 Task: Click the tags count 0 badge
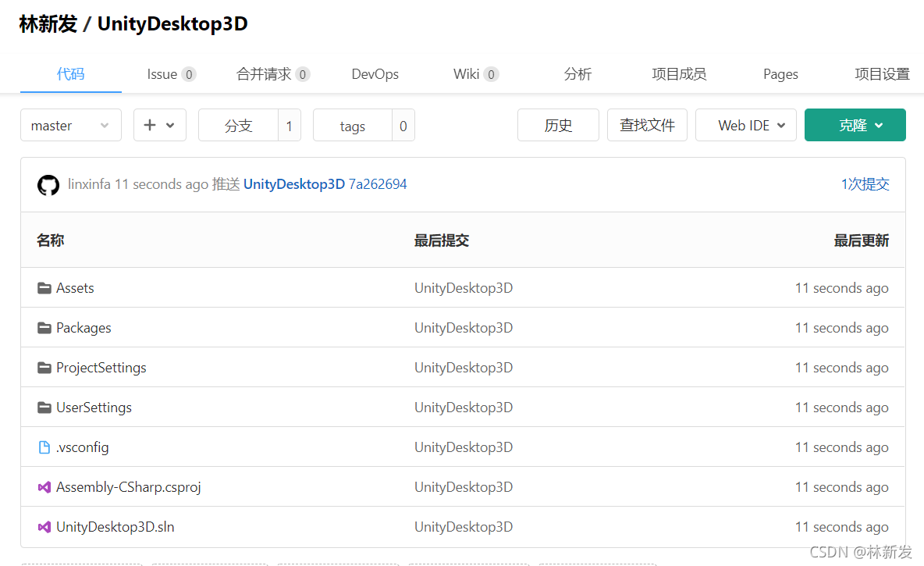[x=403, y=125]
